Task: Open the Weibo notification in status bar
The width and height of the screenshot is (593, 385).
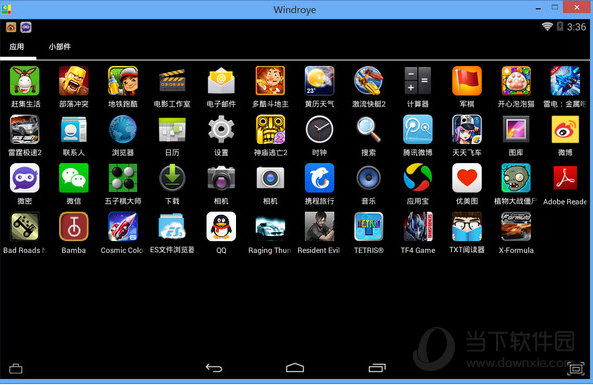Action: (11, 27)
